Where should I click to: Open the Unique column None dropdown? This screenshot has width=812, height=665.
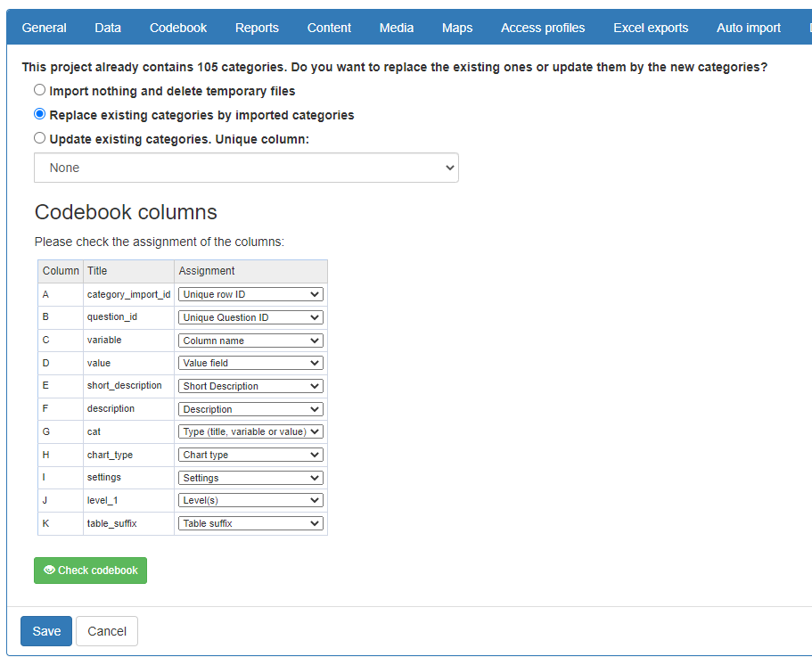tap(246, 168)
